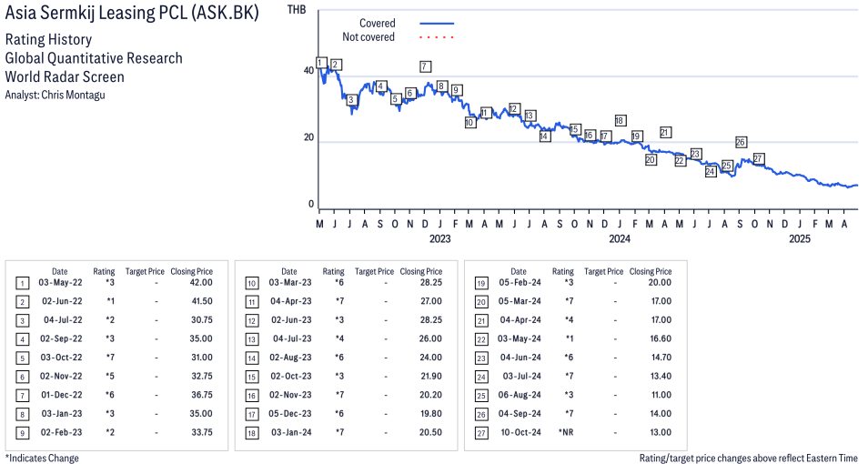Click the *Indicates Change footnote
This screenshot has width=868, height=464.
(x=42, y=458)
